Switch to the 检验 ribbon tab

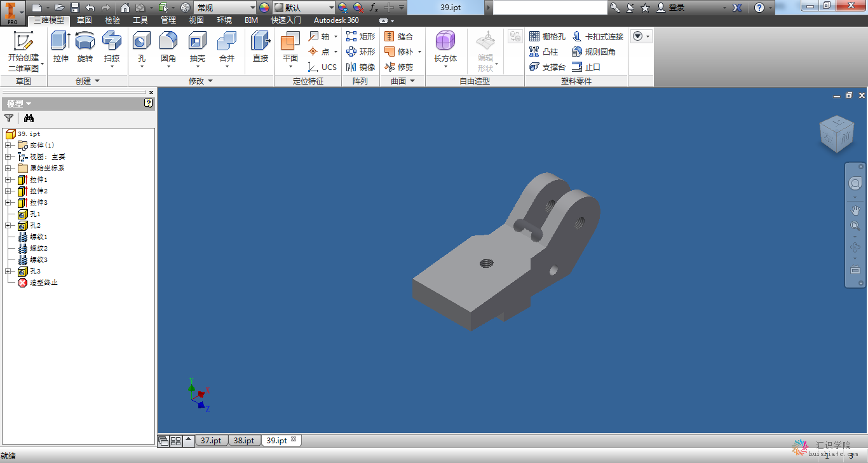112,20
